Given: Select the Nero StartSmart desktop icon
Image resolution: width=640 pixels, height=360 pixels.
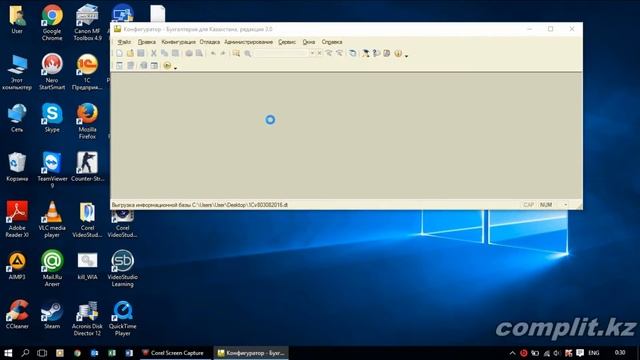Looking at the screenshot, I should (x=52, y=72).
